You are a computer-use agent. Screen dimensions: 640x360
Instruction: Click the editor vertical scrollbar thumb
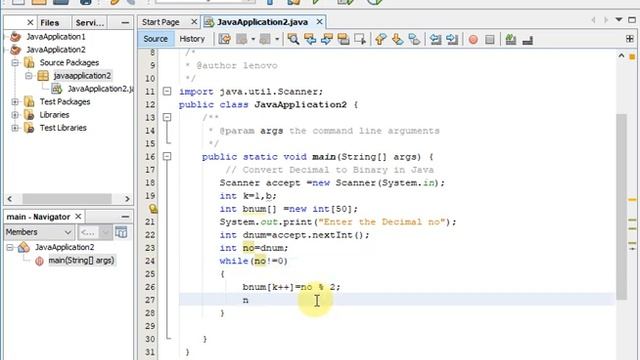click(621, 207)
